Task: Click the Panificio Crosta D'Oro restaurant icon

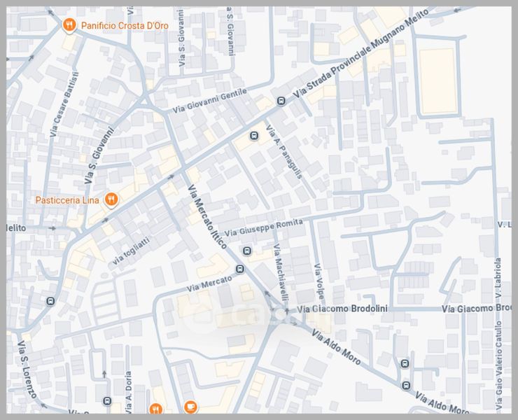Action: pyautogui.click(x=69, y=26)
